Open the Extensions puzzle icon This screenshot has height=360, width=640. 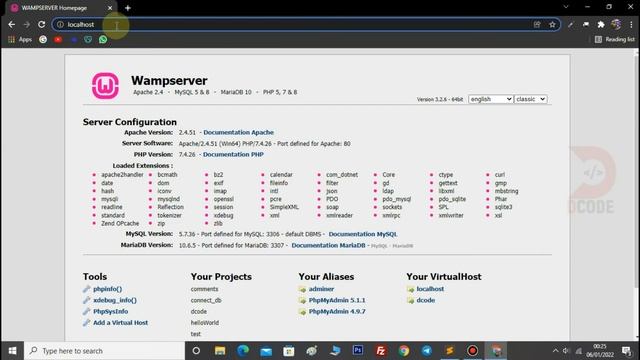click(x=601, y=24)
